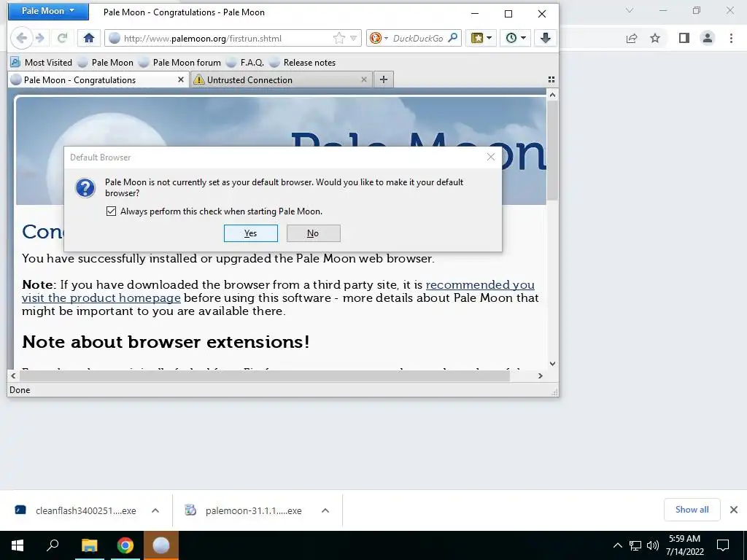Close the Chrome downloads bar
This screenshot has height=560, width=747.
[734, 510]
